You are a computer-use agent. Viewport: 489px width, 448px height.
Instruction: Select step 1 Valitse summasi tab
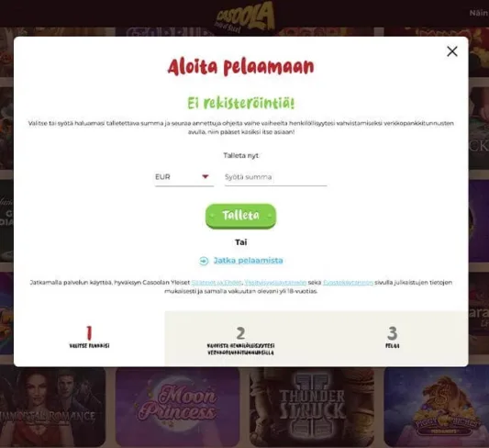[x=89, y=338]
